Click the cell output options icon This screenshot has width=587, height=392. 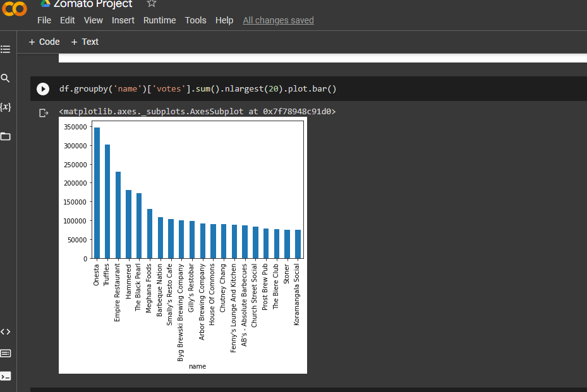44,112
